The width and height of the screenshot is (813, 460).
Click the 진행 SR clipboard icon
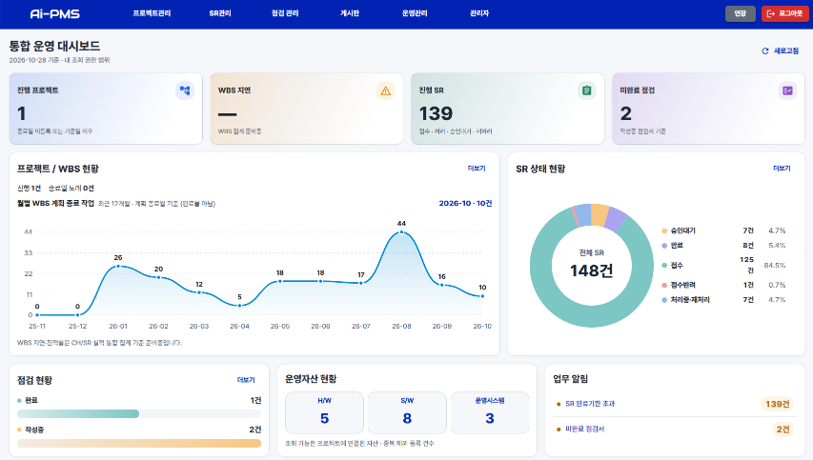click(x=586, y=90)
